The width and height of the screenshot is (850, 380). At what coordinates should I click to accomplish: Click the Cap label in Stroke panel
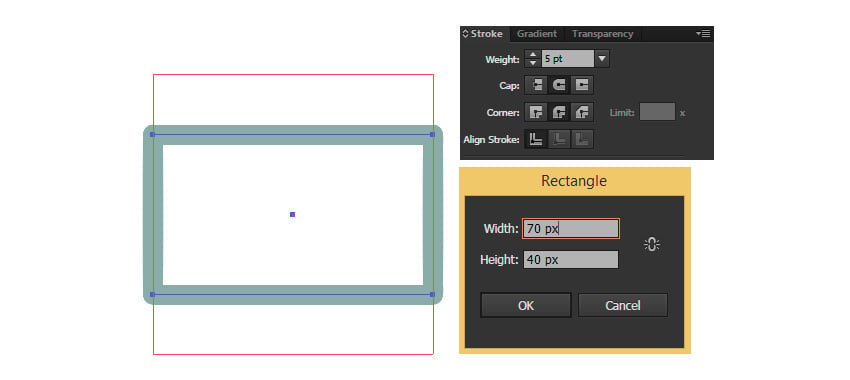pyautogui.click(x=509, y=86)
